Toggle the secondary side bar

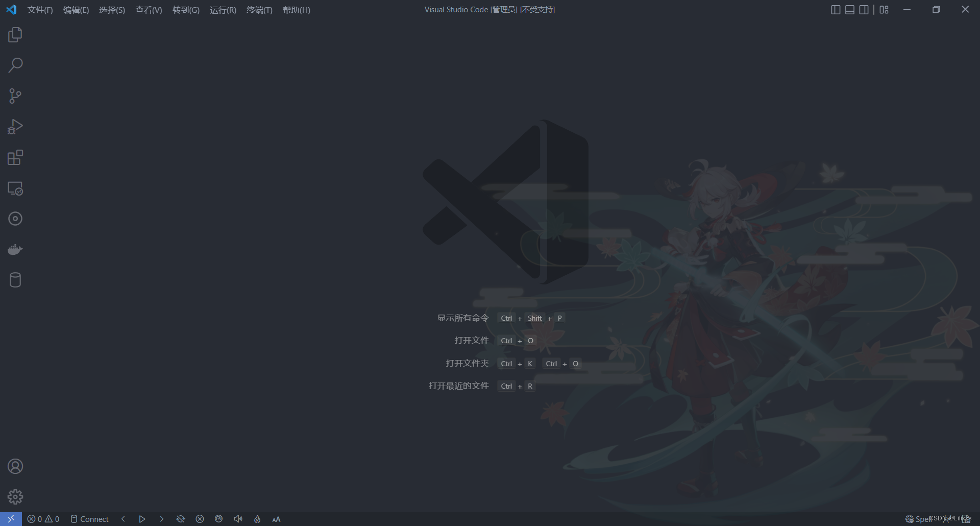pos(864,9)
